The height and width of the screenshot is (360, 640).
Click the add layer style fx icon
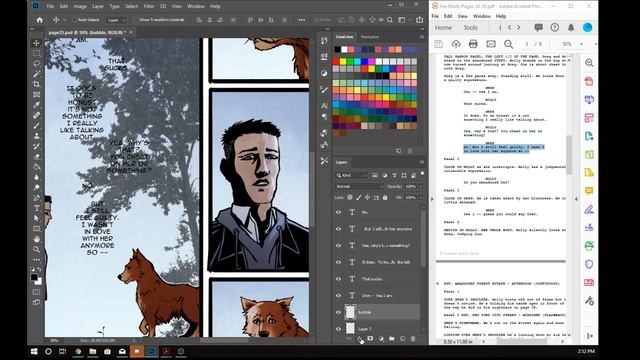pos(360,339)
